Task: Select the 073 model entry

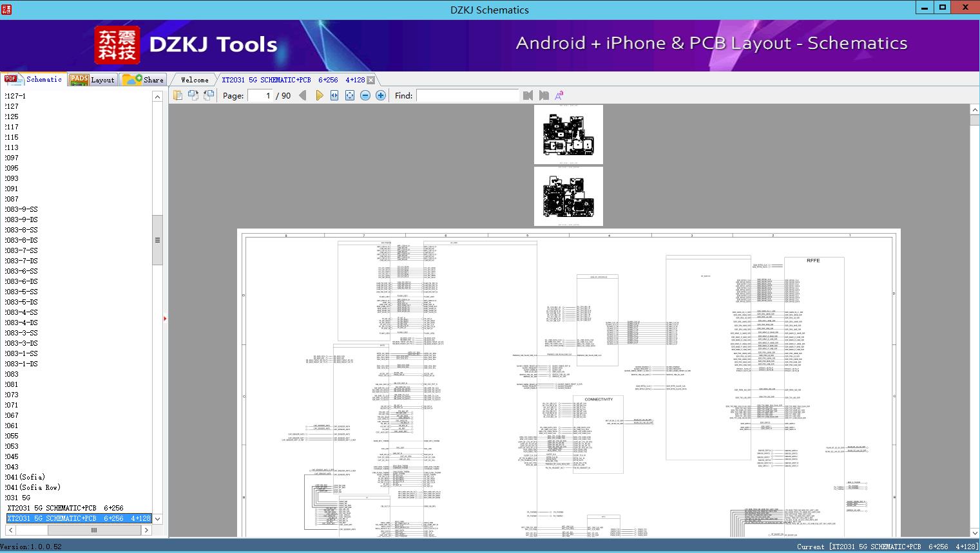Action: coord(12,395)
